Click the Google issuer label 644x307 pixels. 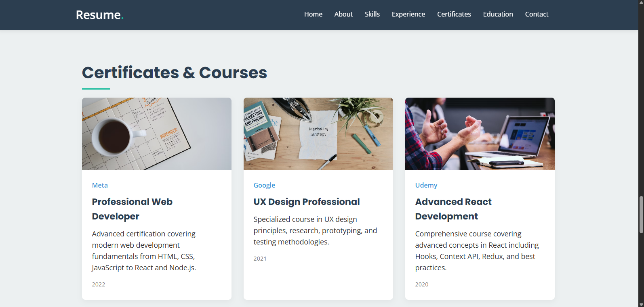coord(264,185)
